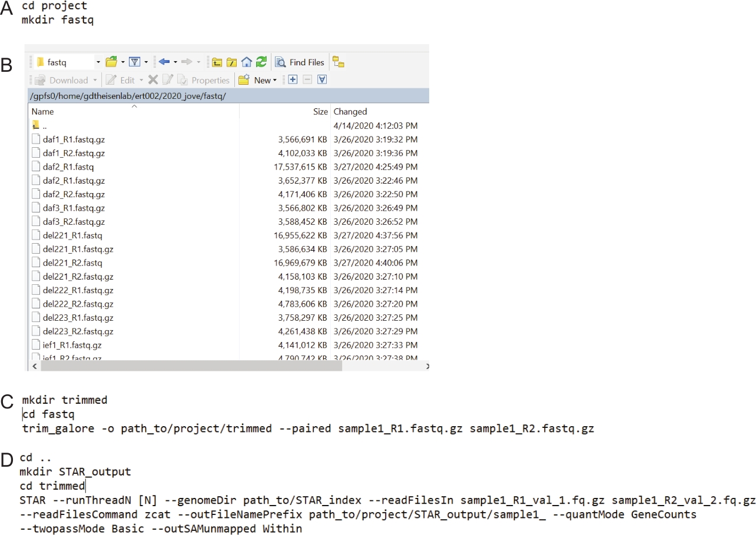The image size is (756, 535).
Task: Click the Edit button
Action: pos(121,80)
